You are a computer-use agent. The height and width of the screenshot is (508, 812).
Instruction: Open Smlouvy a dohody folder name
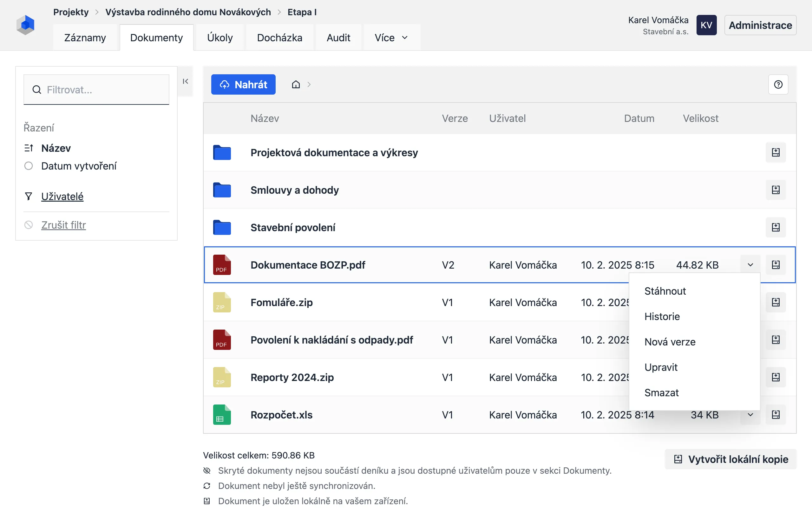295,190
